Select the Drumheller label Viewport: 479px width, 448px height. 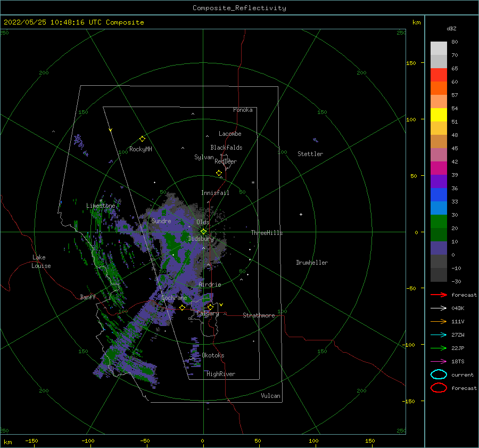point(312,263)
